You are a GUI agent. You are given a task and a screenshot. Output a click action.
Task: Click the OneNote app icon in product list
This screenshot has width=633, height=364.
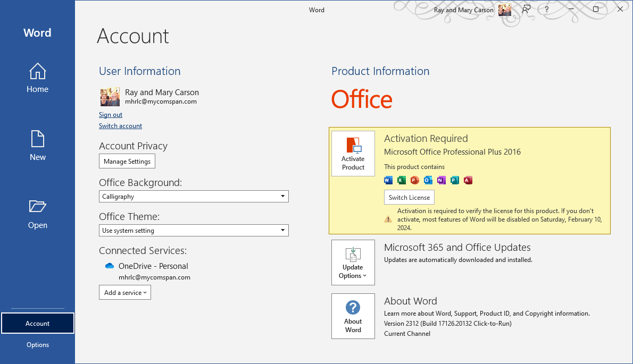coord(442,180)
